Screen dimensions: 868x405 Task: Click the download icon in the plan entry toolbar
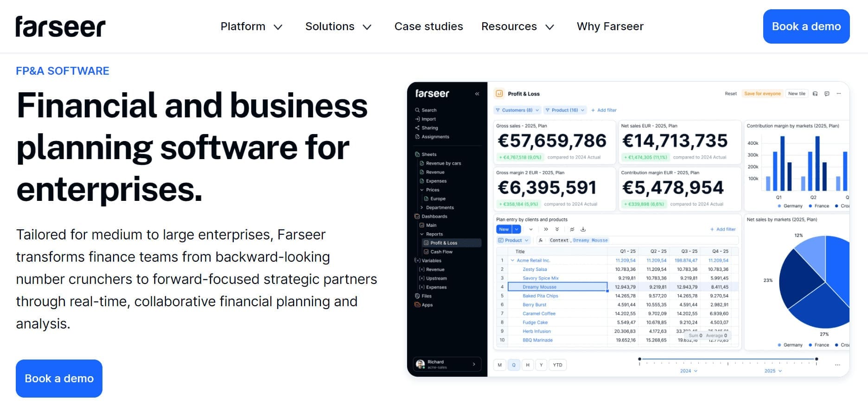[583, 229]
